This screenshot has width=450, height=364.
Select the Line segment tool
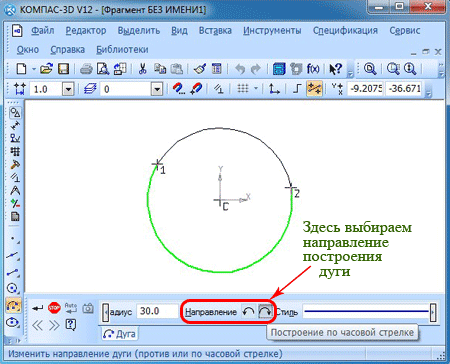click(13, 273)
